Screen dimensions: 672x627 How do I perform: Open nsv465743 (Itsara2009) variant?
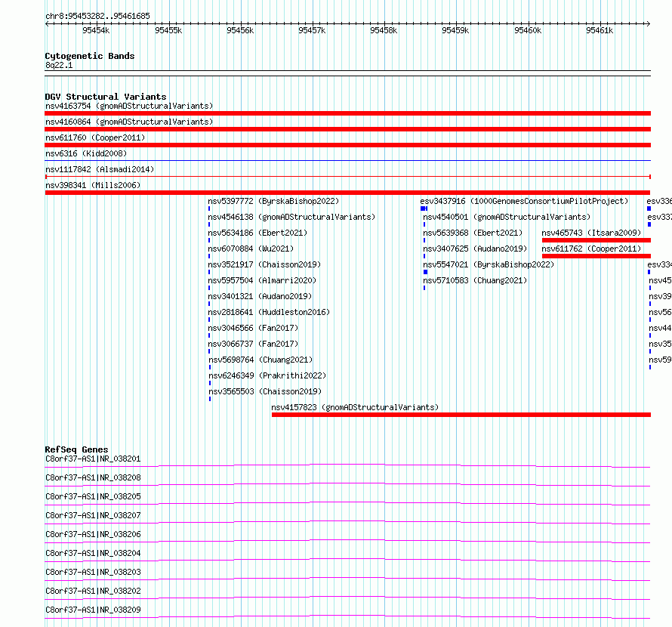[591, 233]
